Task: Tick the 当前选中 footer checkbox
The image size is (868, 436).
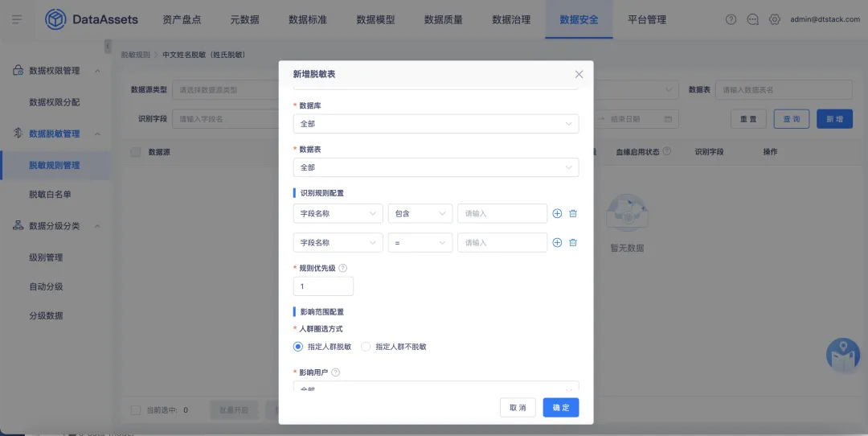Action: tap(136, 410)
